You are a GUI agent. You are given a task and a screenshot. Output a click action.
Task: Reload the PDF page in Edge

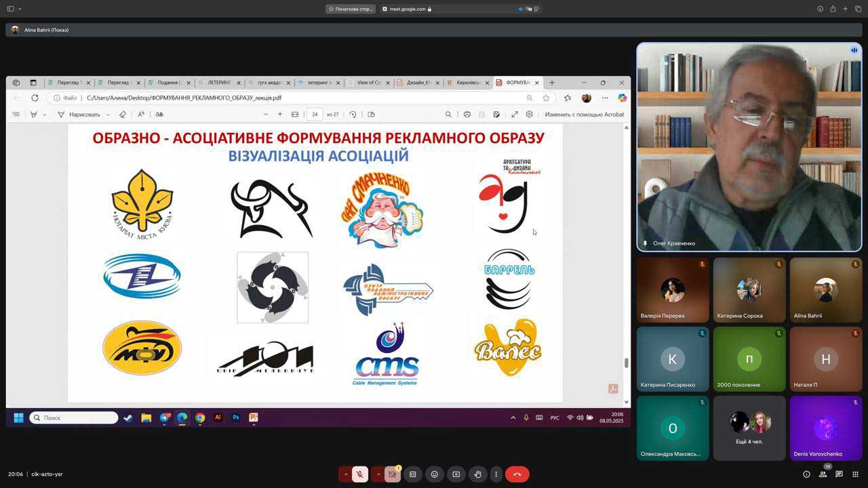(35, 98)
